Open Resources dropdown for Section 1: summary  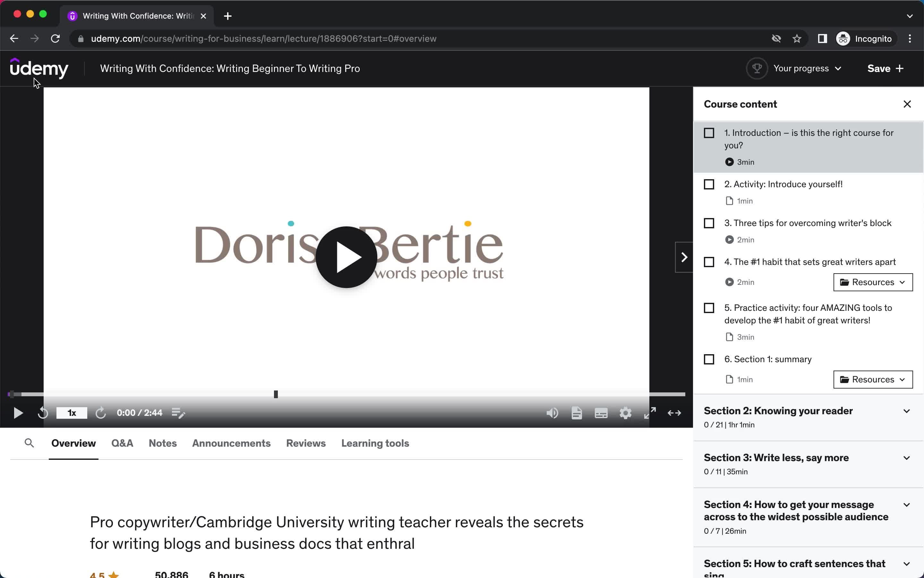(x=873, y=379)
